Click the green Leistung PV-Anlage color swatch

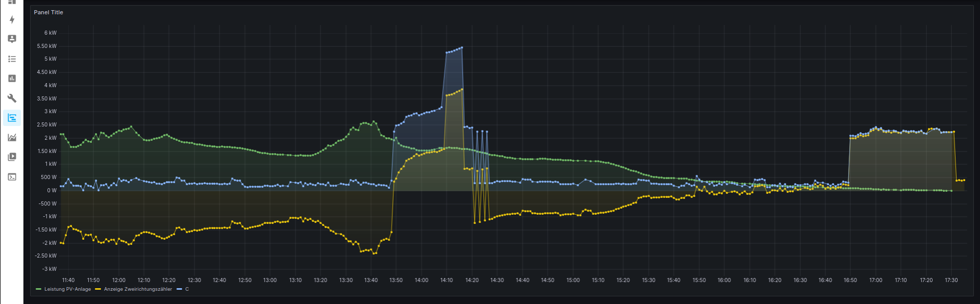[39, 289]
